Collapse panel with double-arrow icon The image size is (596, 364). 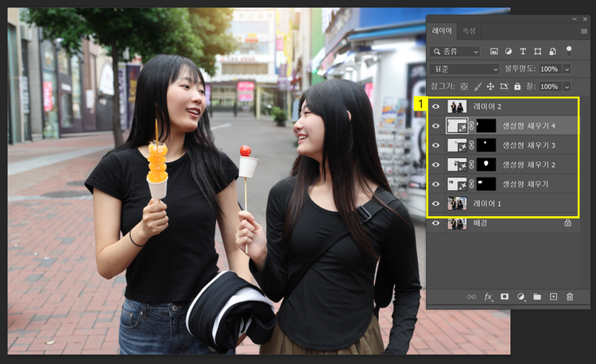click(x=575, y=19)
